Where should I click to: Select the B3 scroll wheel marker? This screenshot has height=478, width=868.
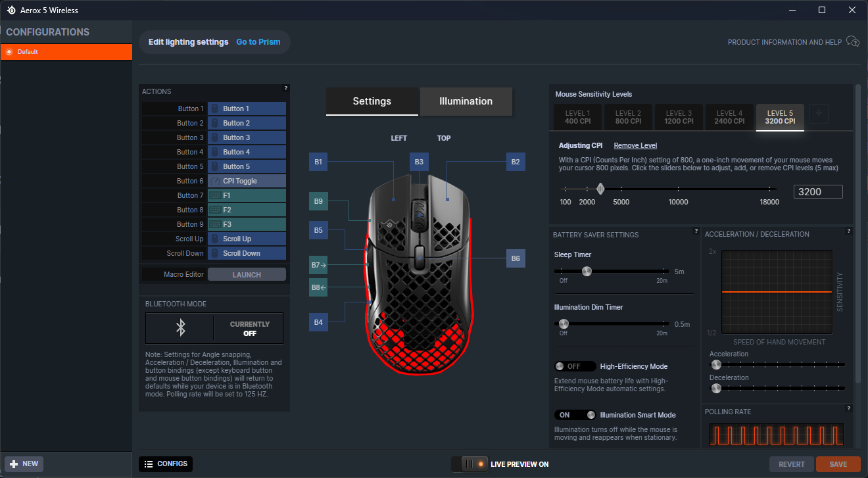(419, 162)
